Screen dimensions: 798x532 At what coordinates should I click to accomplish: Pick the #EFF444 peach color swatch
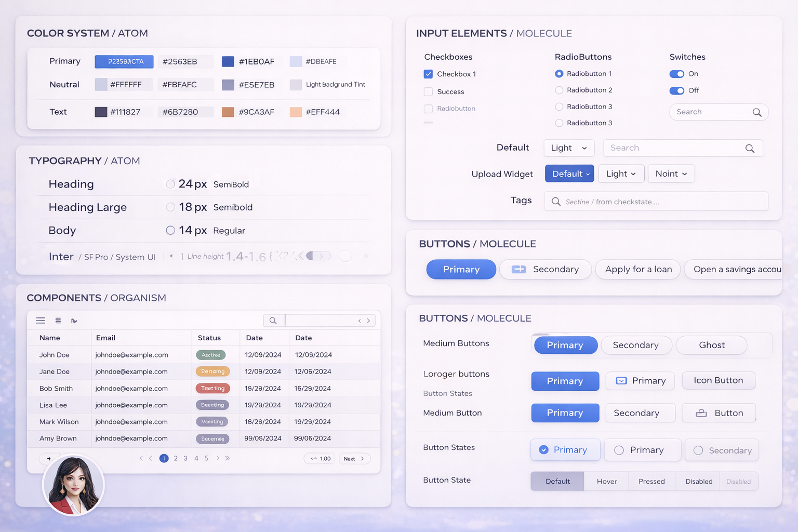[x=296, y=112]
